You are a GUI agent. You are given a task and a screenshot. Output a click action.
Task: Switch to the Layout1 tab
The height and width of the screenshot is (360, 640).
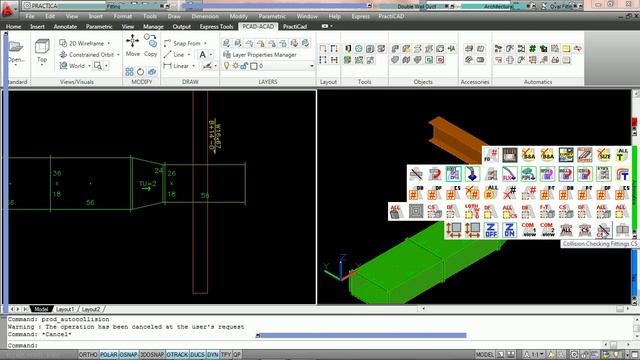point(65,309)
